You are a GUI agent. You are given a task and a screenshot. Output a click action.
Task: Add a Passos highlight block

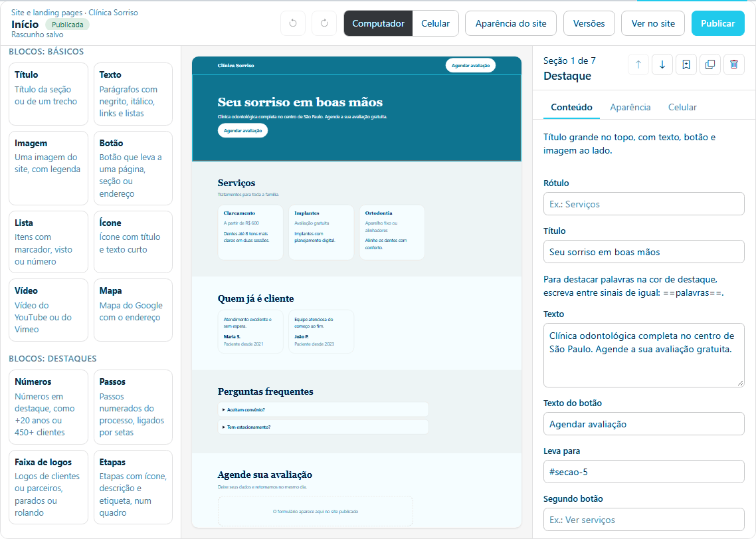133,407
